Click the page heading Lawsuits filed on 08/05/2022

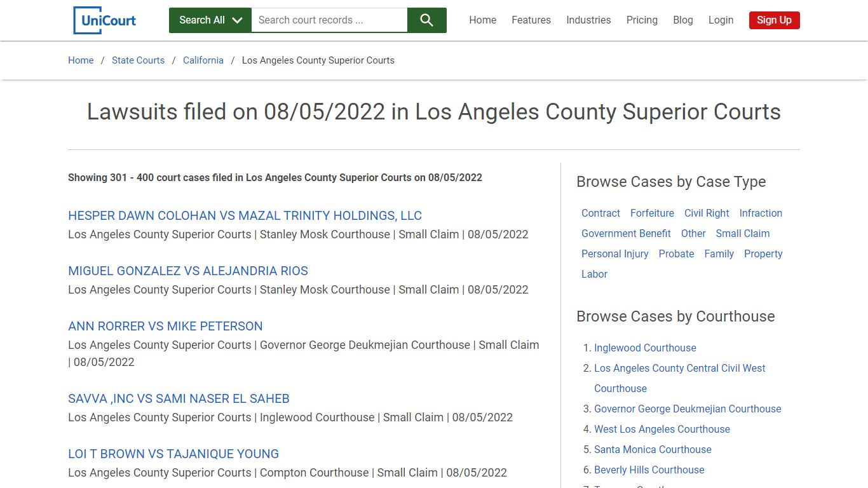[434, 112]
